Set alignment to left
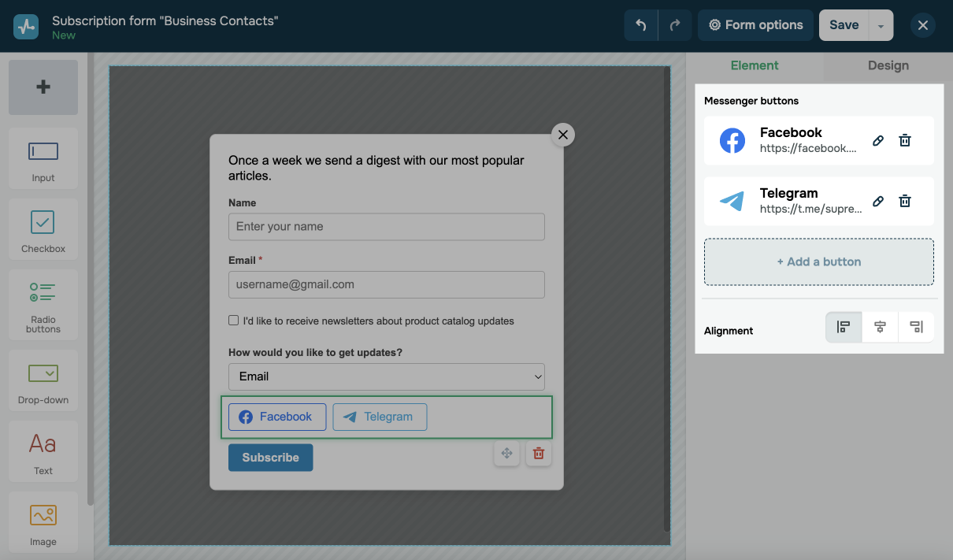The image size is (953, 560). click(844, 327)
